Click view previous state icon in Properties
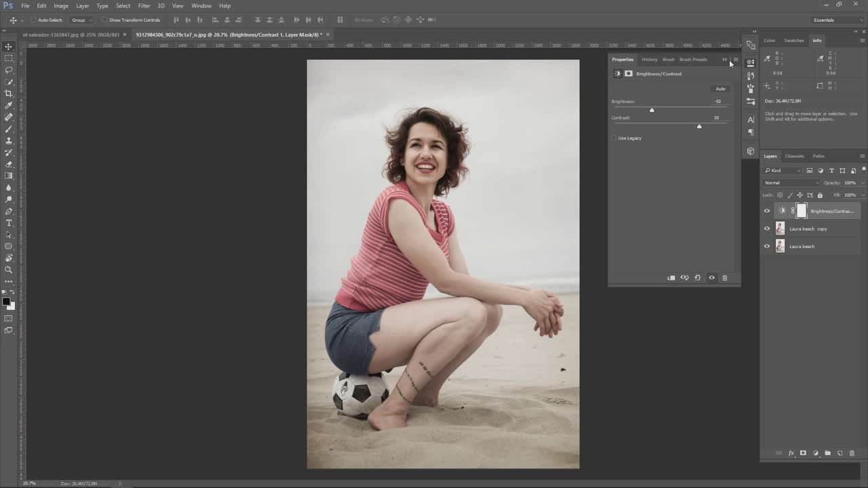868x488 pixels. pyautogui.click(x=684, y=278)
